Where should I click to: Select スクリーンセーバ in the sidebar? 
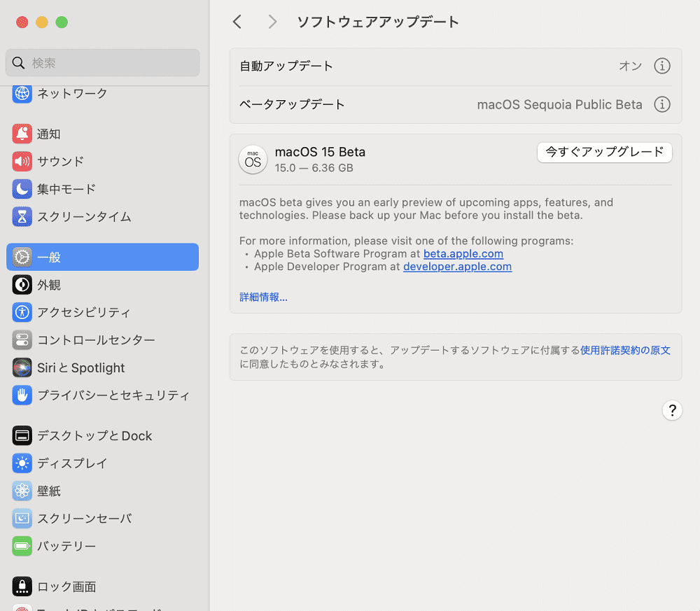pyautogui.click(x=103, y=518)
